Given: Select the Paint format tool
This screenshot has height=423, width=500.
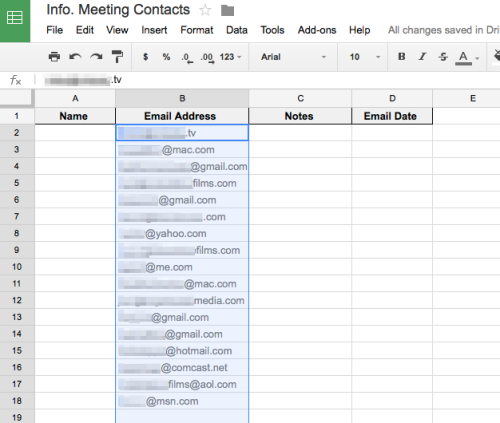Looking at the screenshot, I should pyautogui.click(x=117, y=57).
